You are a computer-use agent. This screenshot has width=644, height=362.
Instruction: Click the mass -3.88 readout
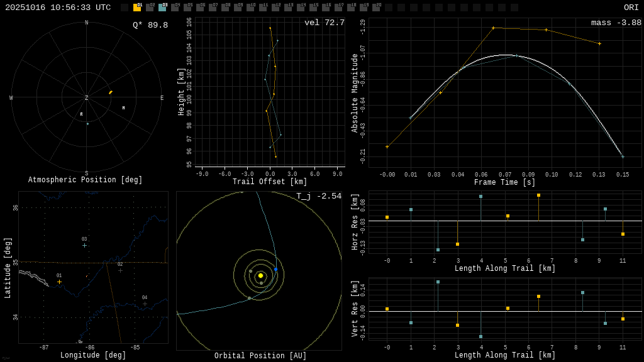point(616,23)
